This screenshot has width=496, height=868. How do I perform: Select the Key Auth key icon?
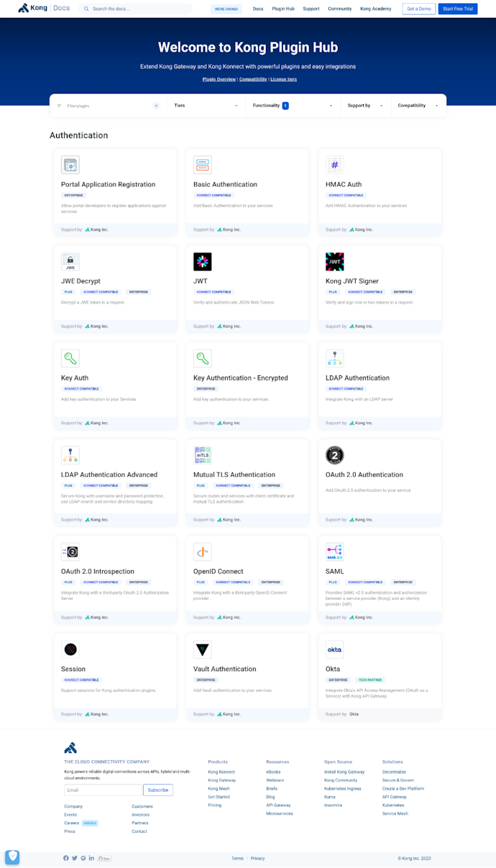point(70,358)
